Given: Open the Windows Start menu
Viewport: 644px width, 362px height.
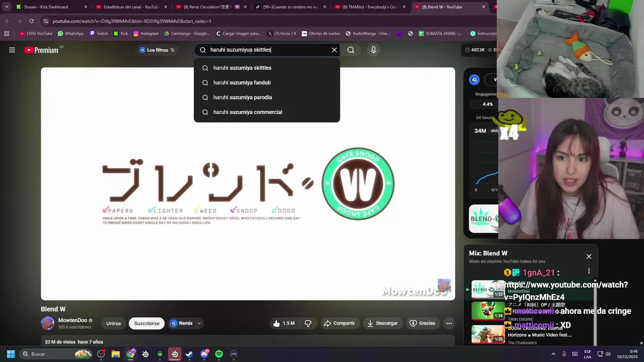Looking at the screenshot, I should [x=11, y=354].
